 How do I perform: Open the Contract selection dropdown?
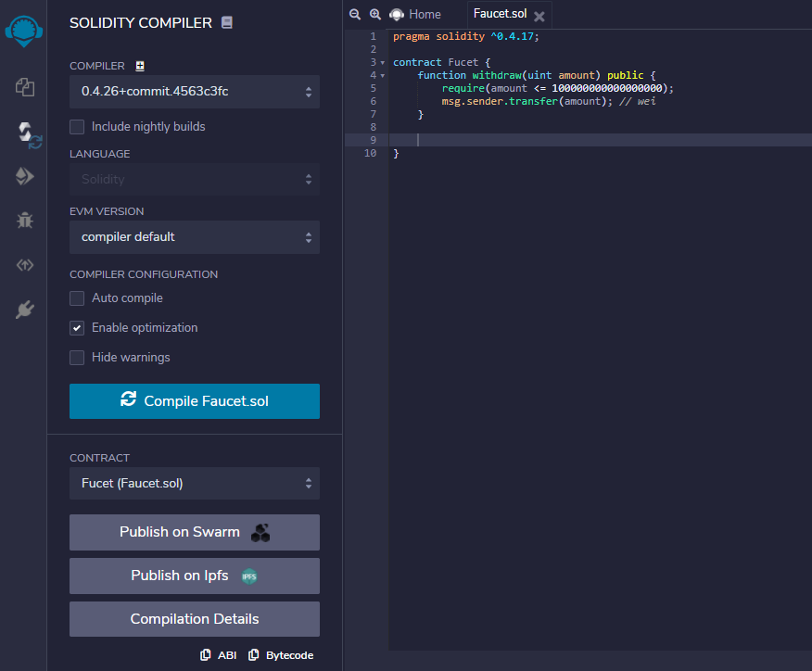(x=195, y=484)
